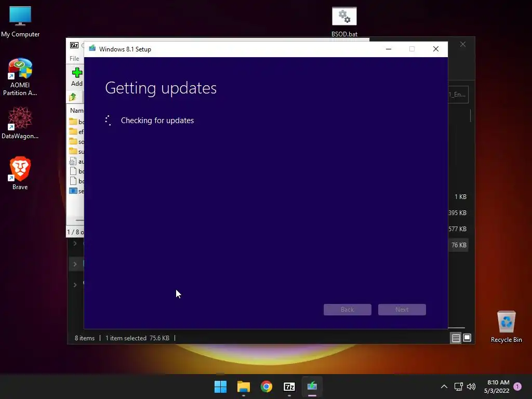Open volume control in tray

471,387
